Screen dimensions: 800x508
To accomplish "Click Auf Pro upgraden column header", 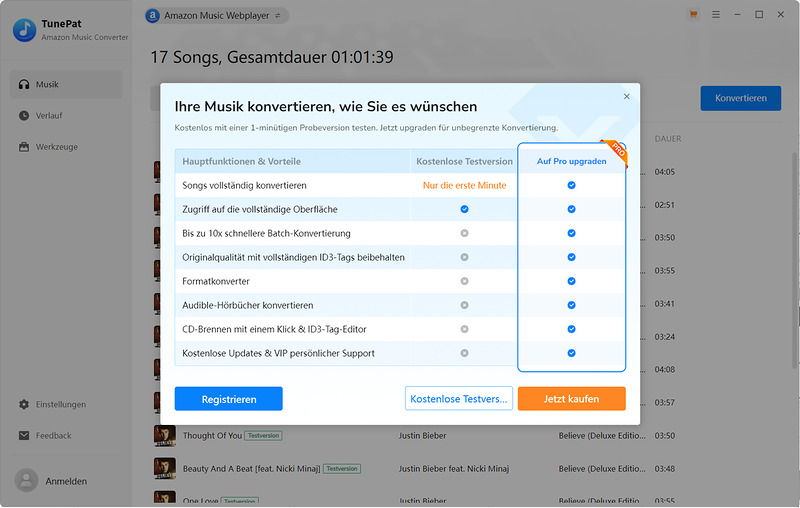I will click(571, 161).
